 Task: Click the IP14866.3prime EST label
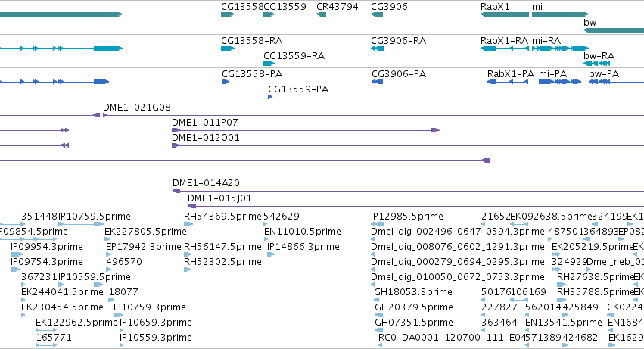pyautogui.click(x=303, y=247)
